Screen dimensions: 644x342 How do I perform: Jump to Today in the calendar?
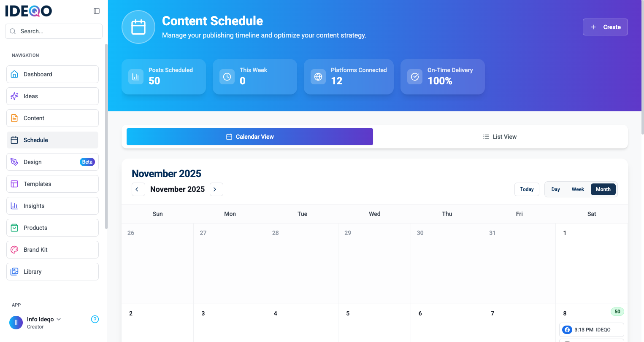pos(527,189)
